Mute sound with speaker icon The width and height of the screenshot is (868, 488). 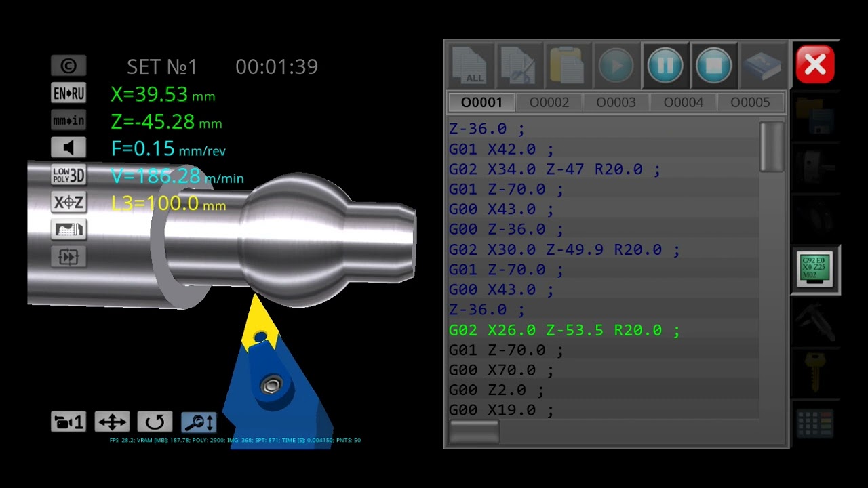(68, 148)
